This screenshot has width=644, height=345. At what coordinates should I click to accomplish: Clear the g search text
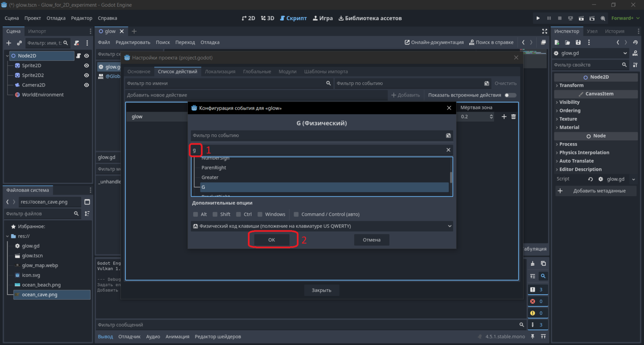pos(448,150)
